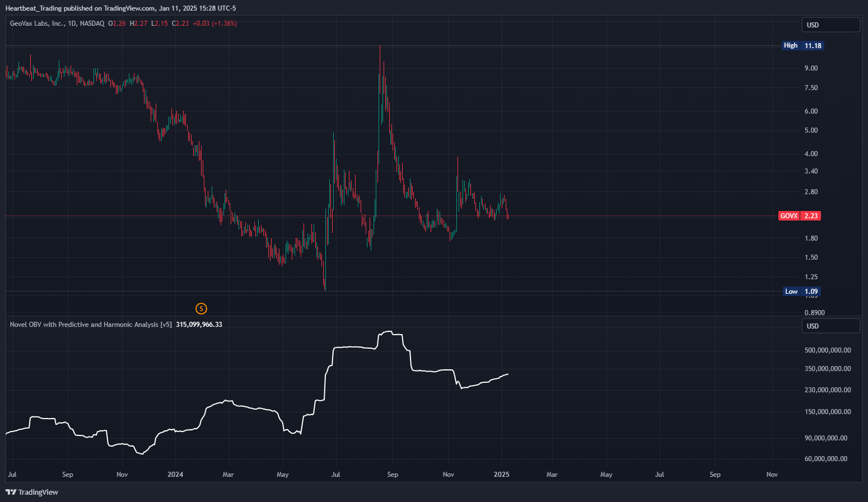Click the 3.40 price axis label

811,171
